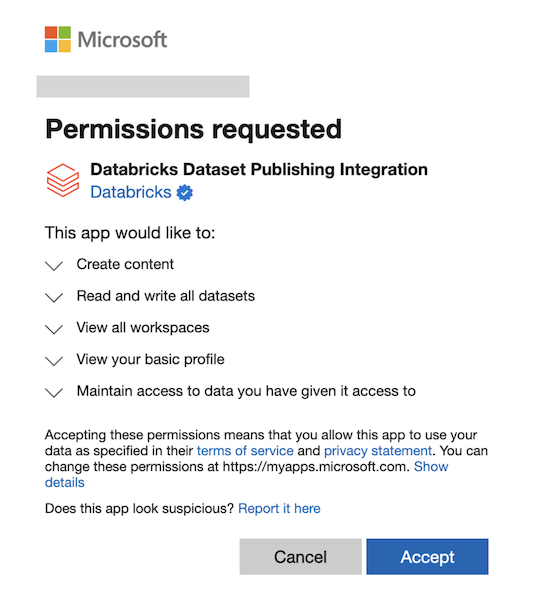Click the Create content permission text
The height and width of the screenshot is (597, 536).
coord(125,264)
